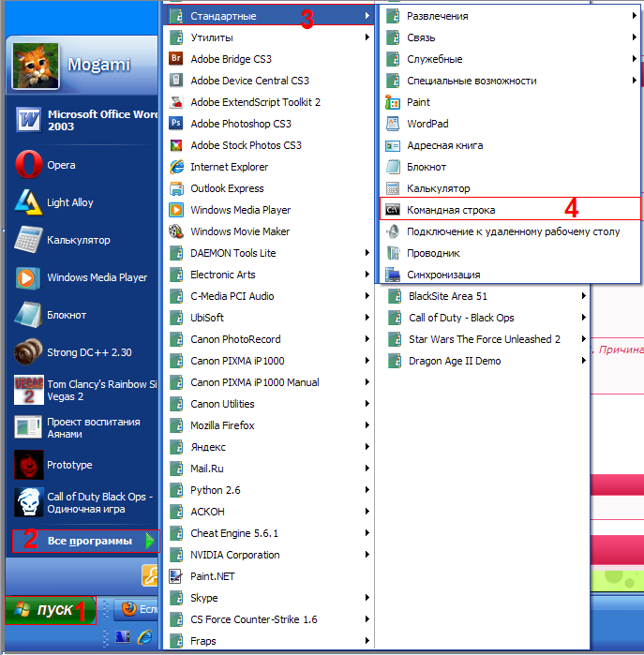Click Adobe Device Central CS3 icon
Viewport: 644px width, 655px height.
176,81
